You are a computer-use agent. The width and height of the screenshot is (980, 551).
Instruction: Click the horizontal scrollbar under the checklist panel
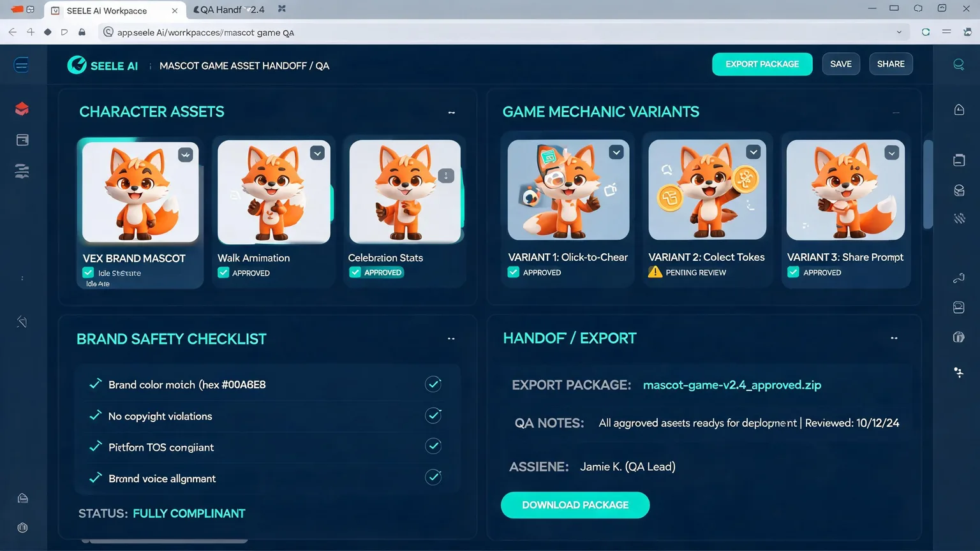point(165,541)
